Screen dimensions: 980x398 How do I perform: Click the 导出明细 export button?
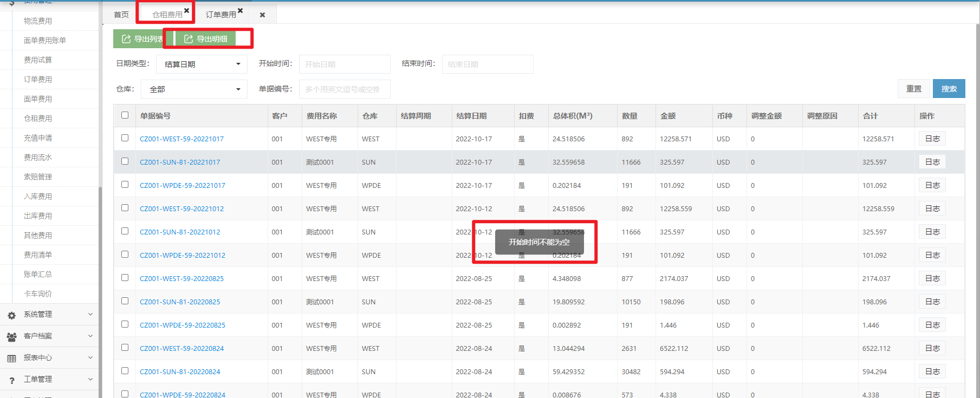pos(205,39)
